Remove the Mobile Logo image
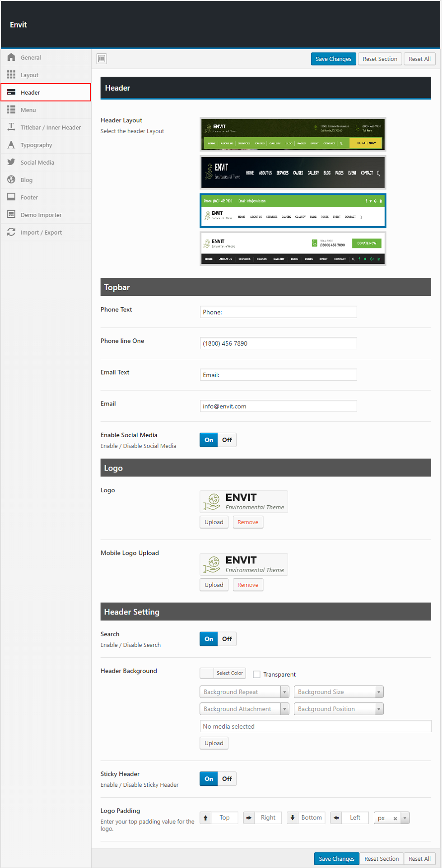Image resolution: width=442 pixels, height=868 pixels. [248, 585]
